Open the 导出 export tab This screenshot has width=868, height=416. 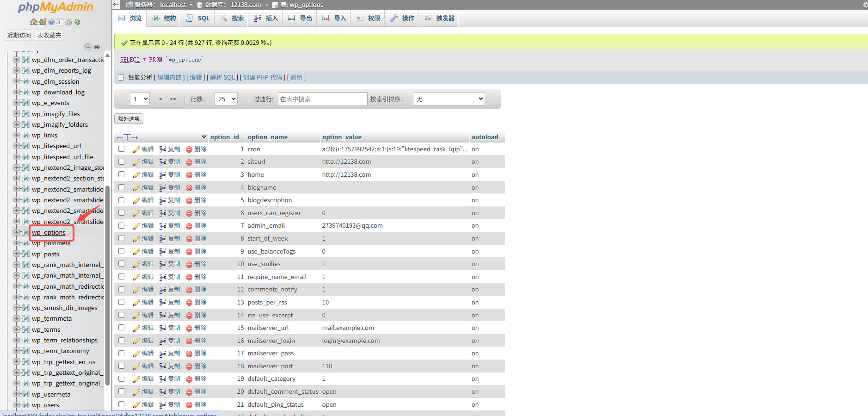(300, 19)
